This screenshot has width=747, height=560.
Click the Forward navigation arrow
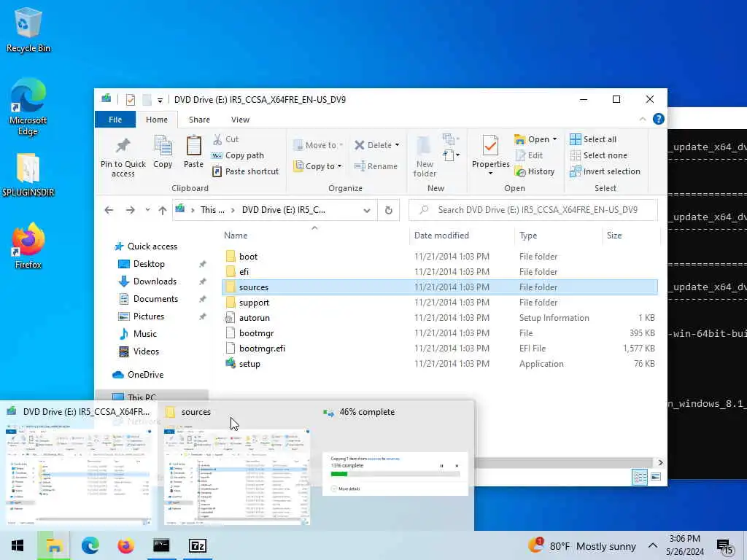(130, 210)
